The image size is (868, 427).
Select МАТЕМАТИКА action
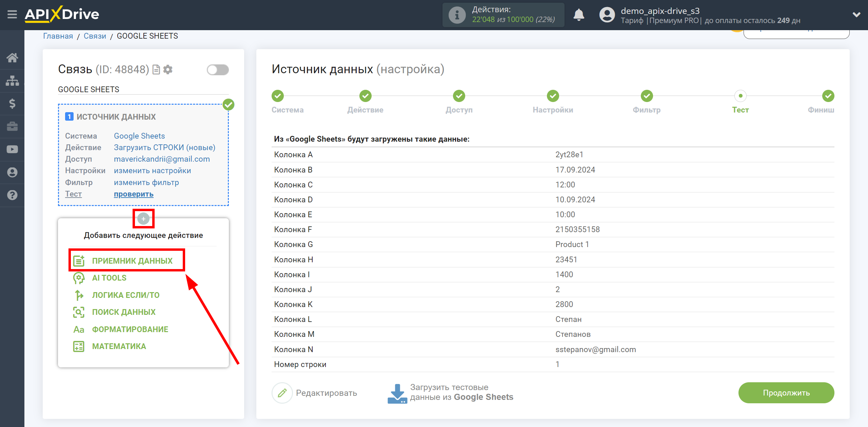(119, 346)
